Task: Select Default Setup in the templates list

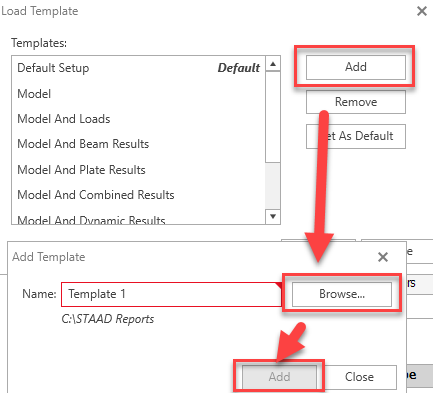Action: [x=138, y=68]
